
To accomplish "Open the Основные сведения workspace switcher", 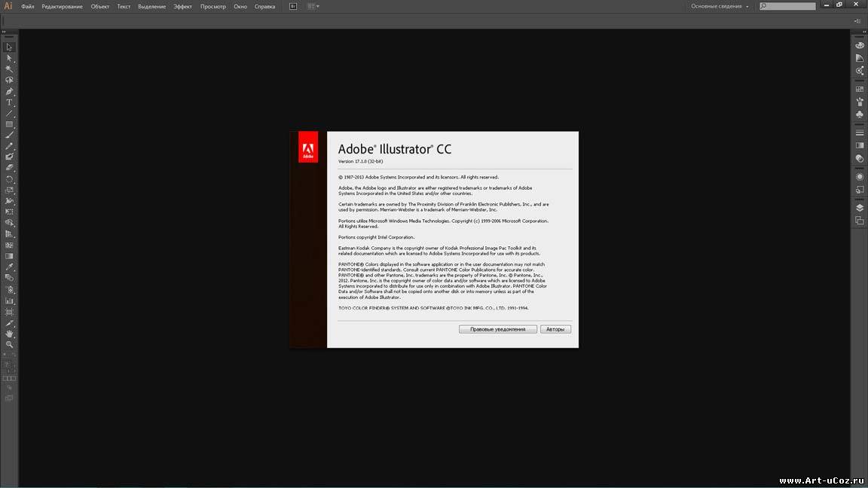I will (x=720, y=6).
